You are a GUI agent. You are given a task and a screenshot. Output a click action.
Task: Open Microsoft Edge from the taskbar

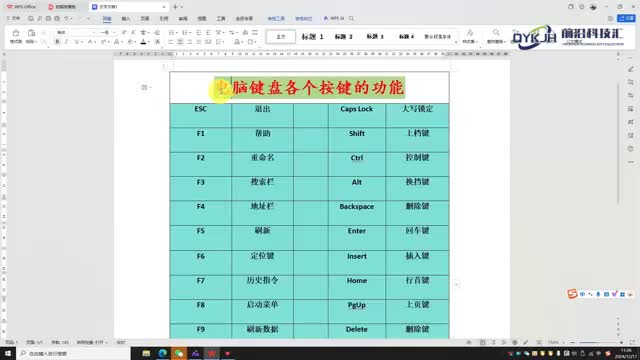point(162,353)
